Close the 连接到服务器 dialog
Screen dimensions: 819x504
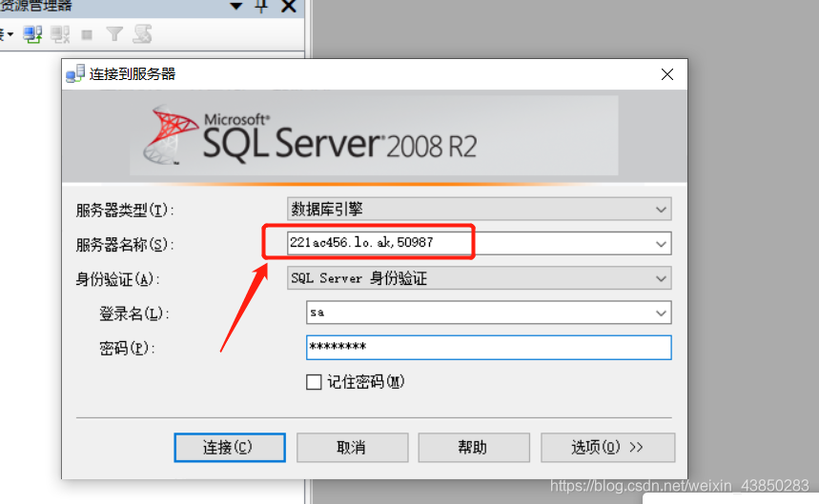[667, 74]
